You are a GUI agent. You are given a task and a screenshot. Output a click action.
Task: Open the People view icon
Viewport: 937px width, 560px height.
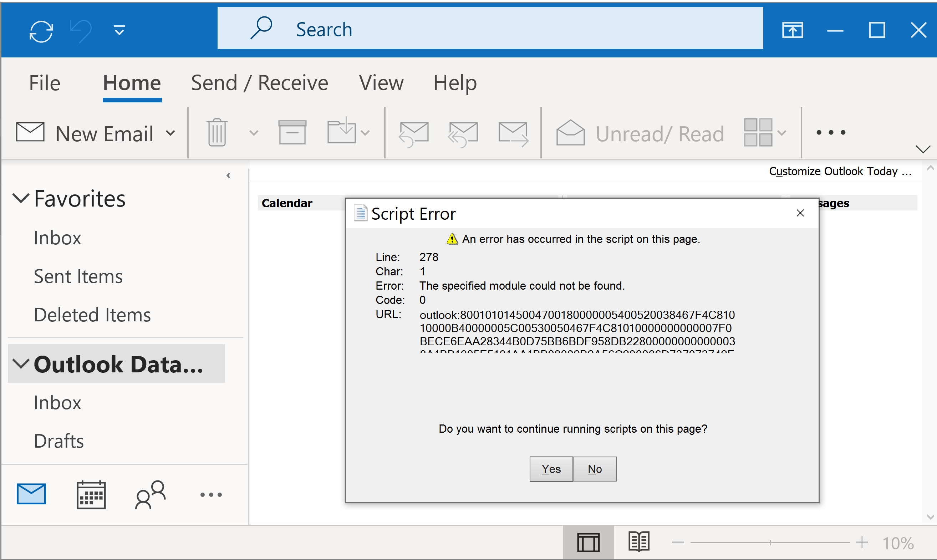click(x=150, y=494)
